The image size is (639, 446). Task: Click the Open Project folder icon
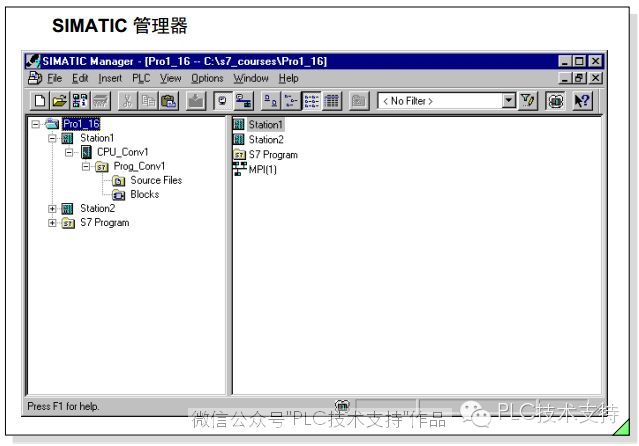click(x=59, y=100)
